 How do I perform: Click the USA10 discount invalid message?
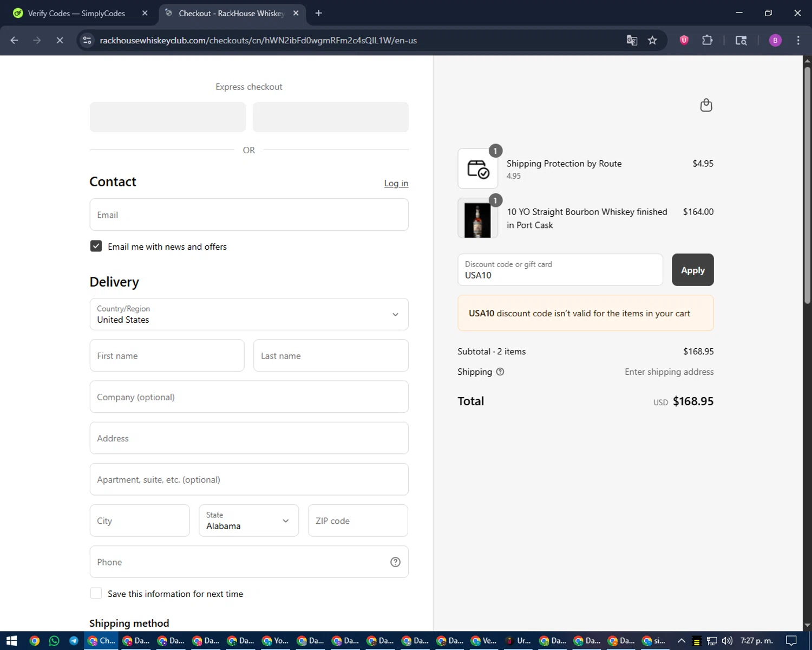point(586,313)
